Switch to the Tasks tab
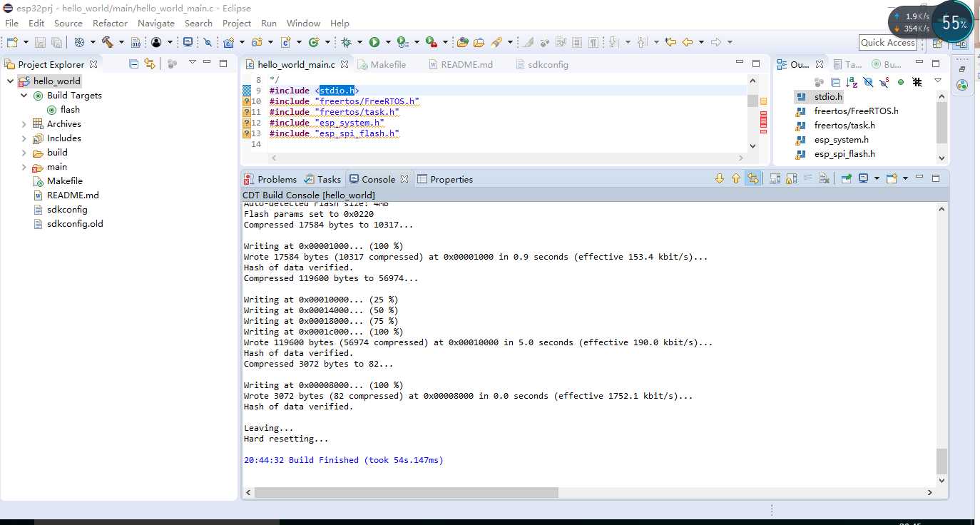The height and width of the screenshot is (525, 980). tap(322, 179)
